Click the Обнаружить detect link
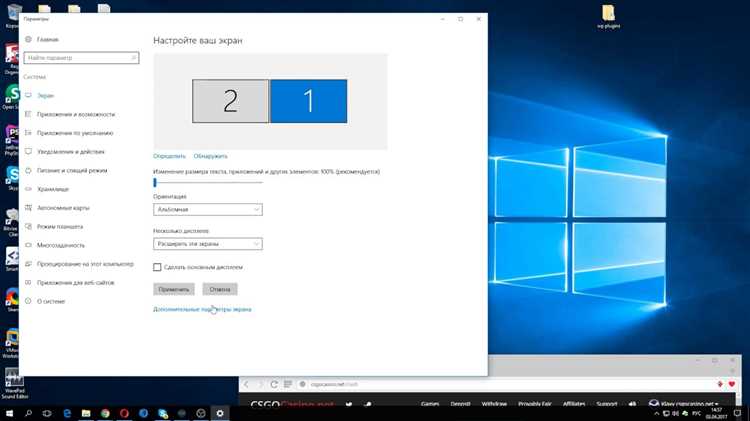 [x=210, y=156]
